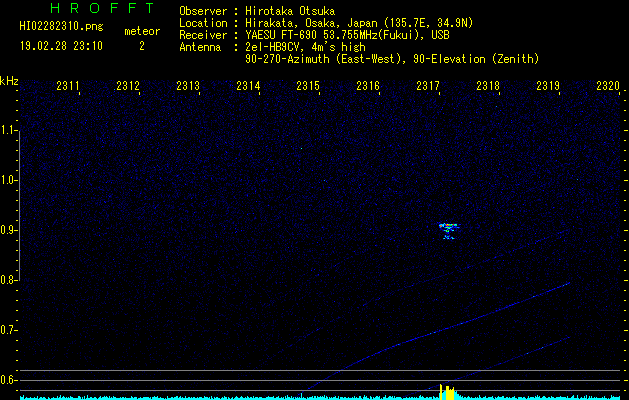The height and width of the screenshot is (400, 629).
Task: Click the kHz axis unit label
Action: [x=9, y=81]
